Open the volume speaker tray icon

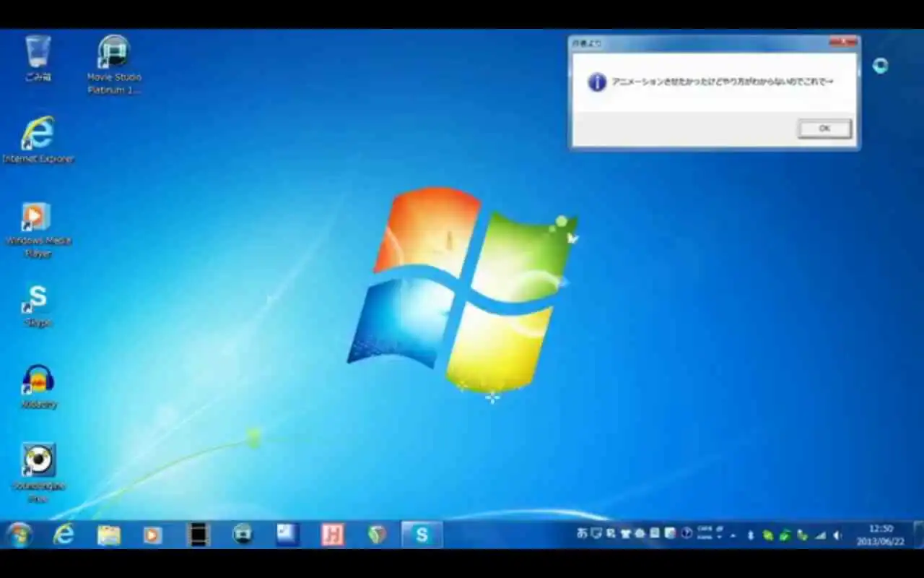[x=837, y=535]
